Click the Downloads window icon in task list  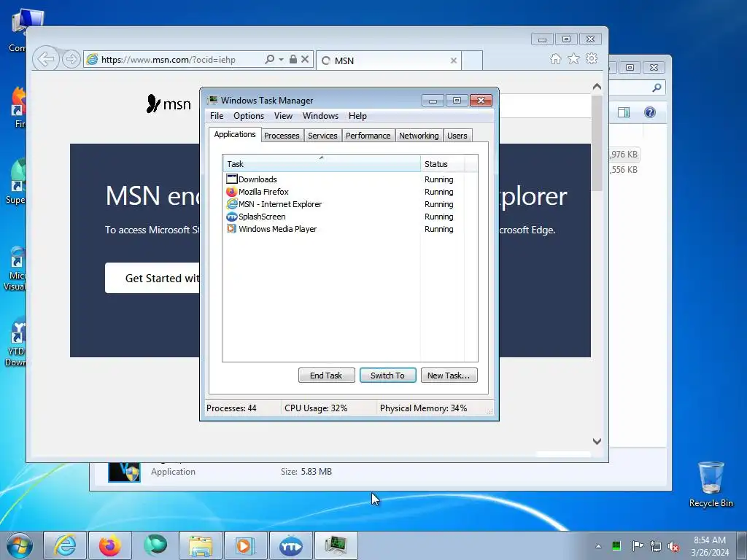pos(231,179)
